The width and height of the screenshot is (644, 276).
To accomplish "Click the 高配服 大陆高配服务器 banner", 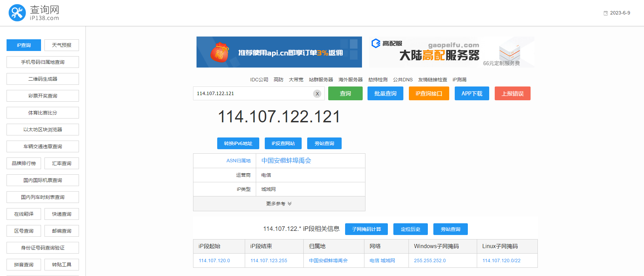I will pyautogui.click(x=452, y=52).
